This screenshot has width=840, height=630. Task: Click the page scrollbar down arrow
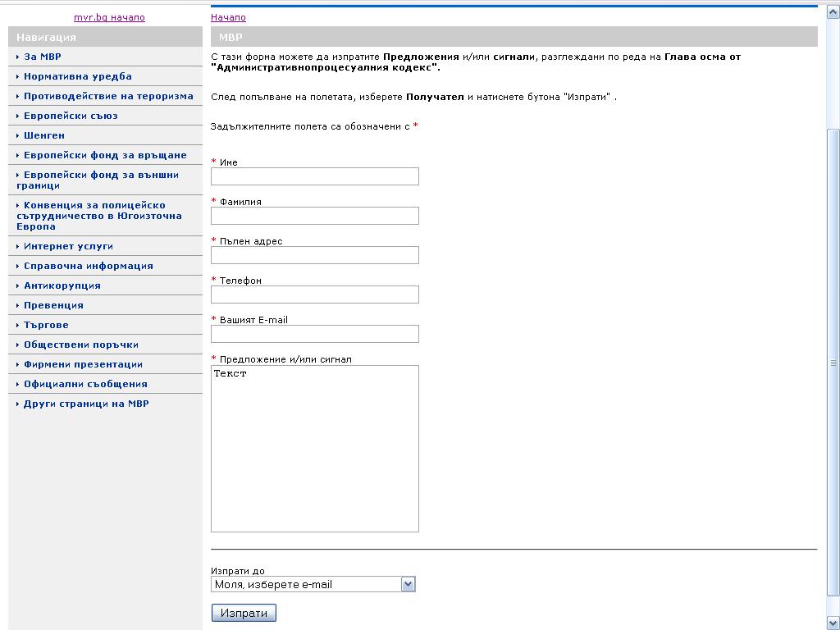[x=833, y=623]
